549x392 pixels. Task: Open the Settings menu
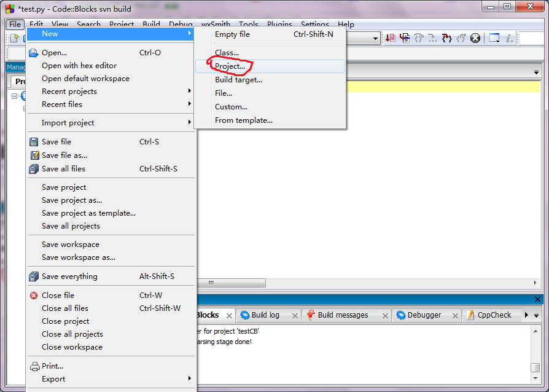(315, 24)
